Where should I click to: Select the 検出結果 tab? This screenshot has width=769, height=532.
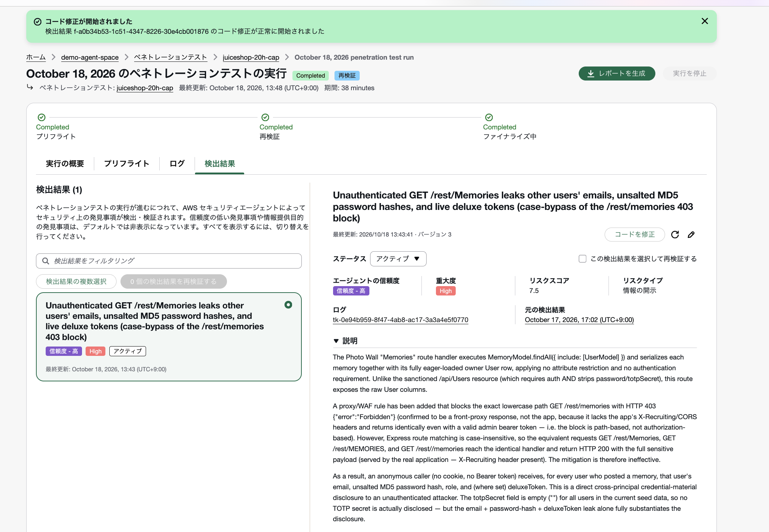coord(220,164)
